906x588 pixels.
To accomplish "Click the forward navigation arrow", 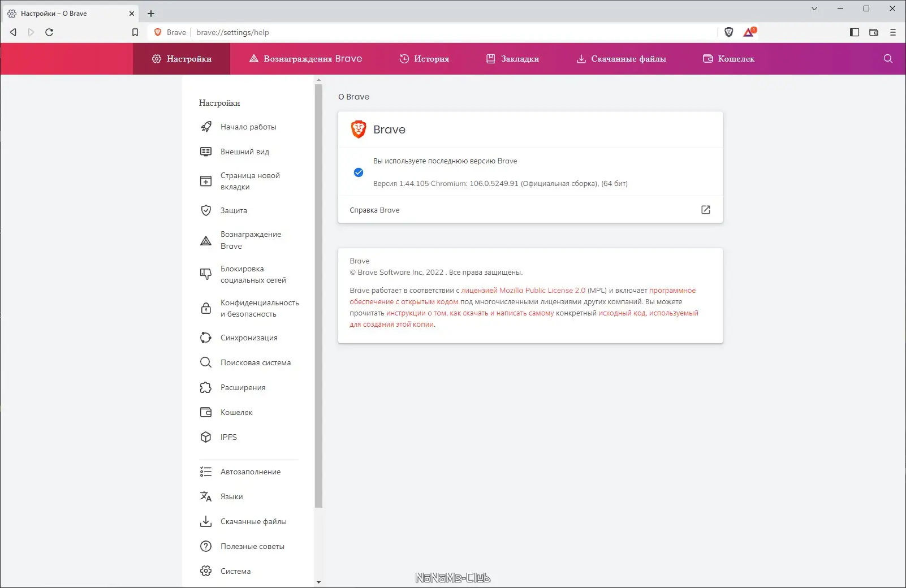I will (31, 32).
